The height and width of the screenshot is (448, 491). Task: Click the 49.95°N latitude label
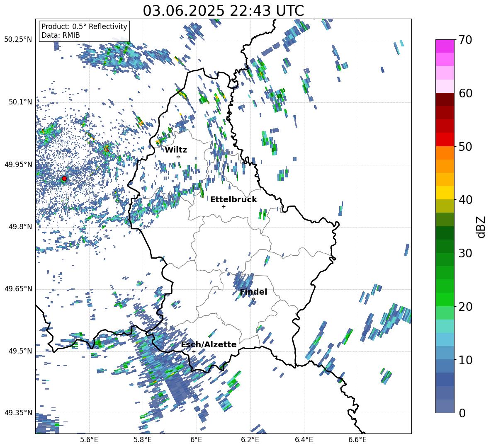[18, 164]
